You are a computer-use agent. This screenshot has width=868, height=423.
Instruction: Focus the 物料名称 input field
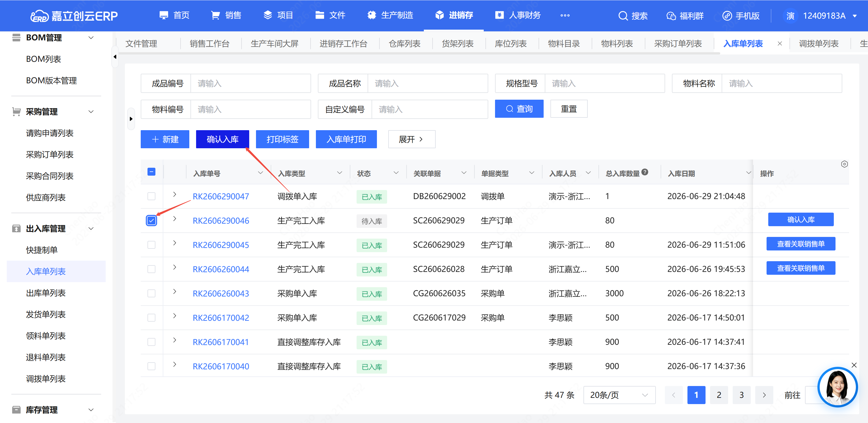click(x=782, y=84)
